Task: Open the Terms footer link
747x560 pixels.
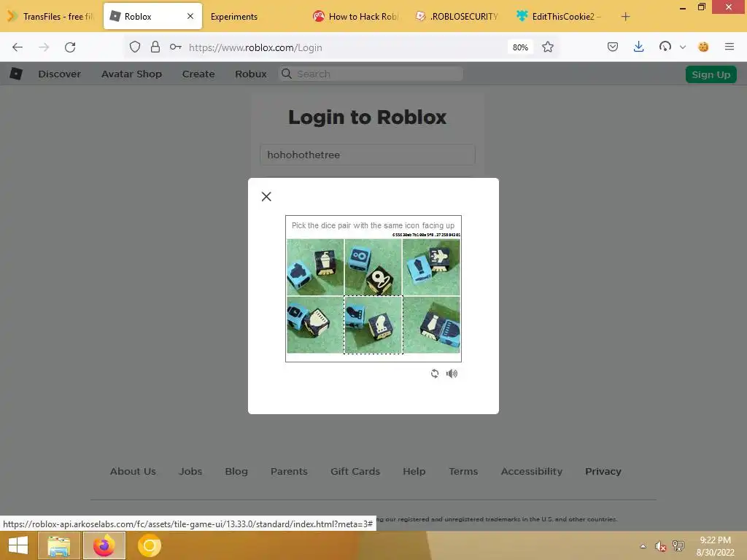Action: coord(463,471)
